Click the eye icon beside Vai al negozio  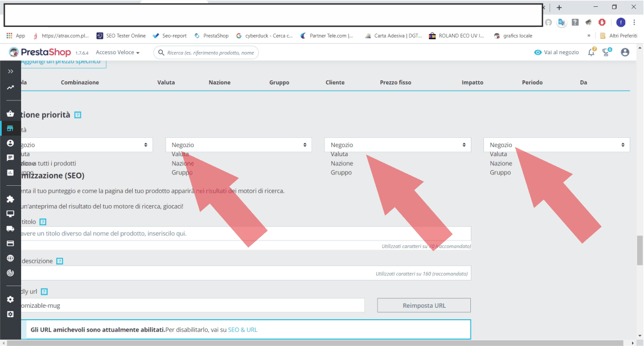[x=538, y=52]
